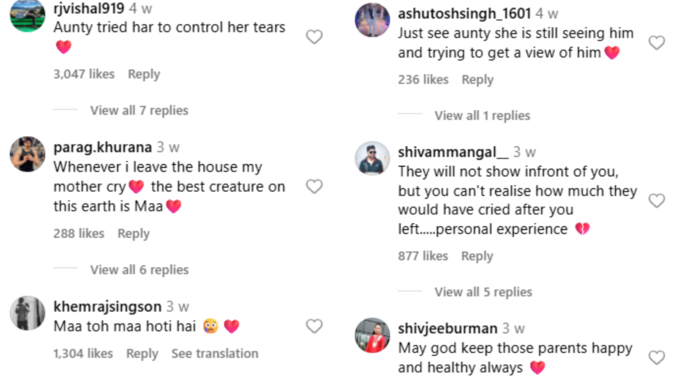This screenshot has height=383, width=680.
Task: Reply to khemrajsingson's comment
Action: [x=142, y=354]
